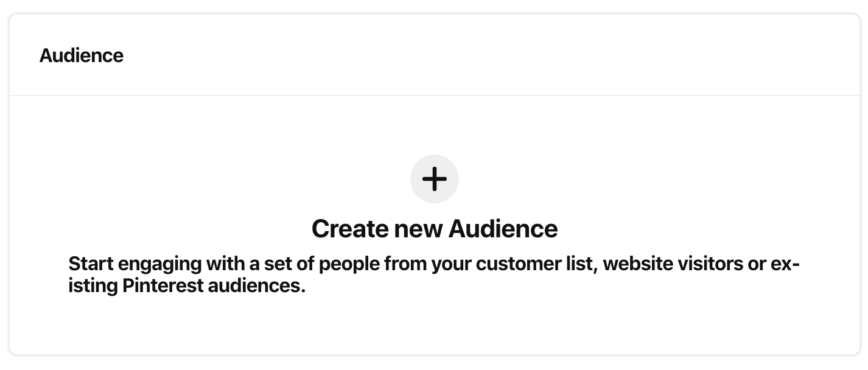The height and width of the screenshot is (370, 868).
Task: Click the second line of the description
Action: [186, 285]
